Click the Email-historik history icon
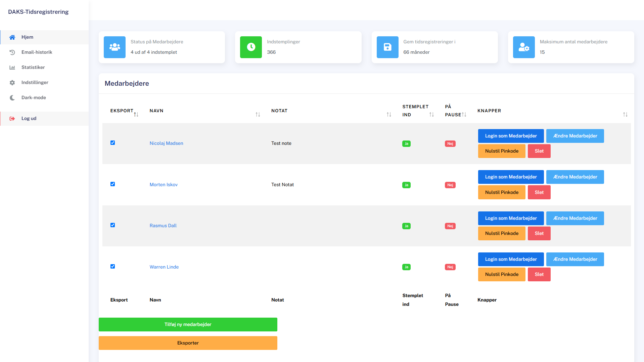Viewport: 644px width, 362px height. (12, 52)
